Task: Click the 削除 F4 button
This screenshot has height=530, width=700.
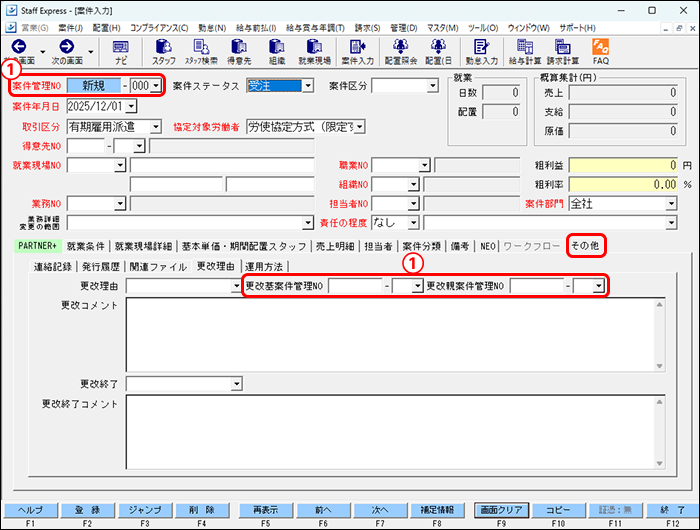Action: coord(202,510)
